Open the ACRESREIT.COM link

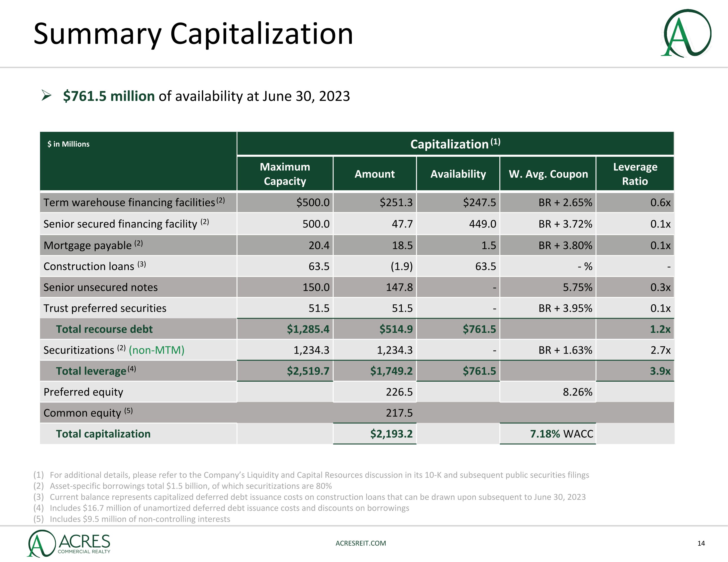point(361,543)
